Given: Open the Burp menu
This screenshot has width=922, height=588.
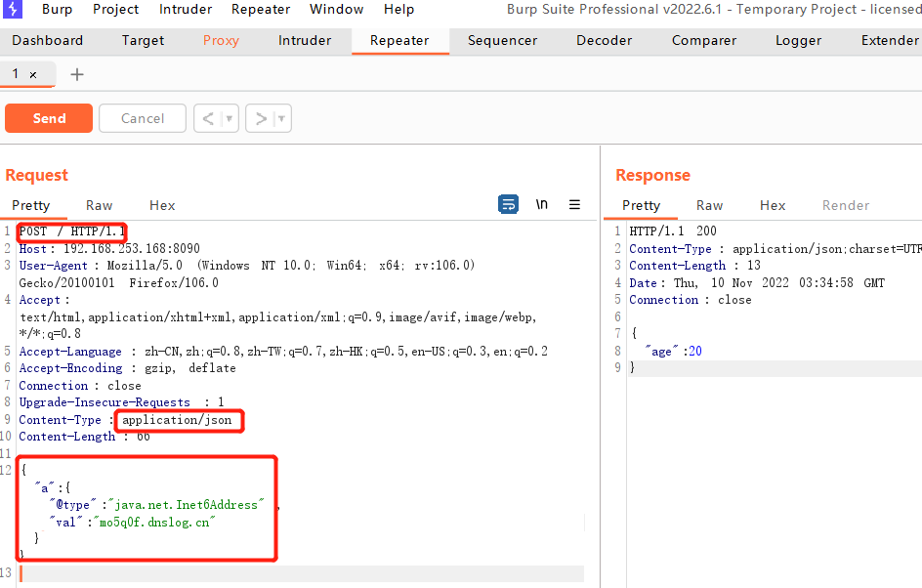Looking at the screenshot, I should [57, 10].
